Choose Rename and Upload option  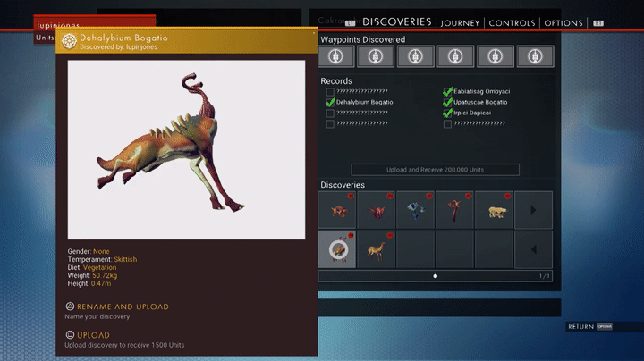(123, 306)
